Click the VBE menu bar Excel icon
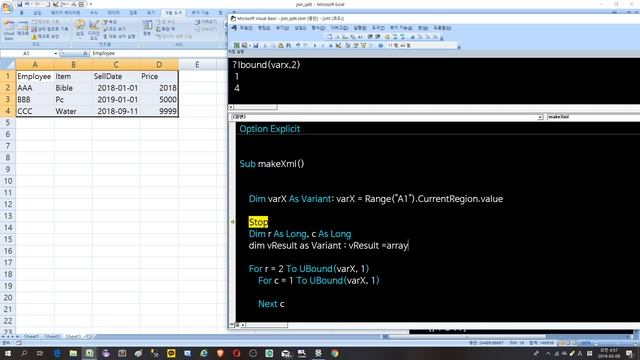This screenshot has height=360, width=640. coord(234,28)
